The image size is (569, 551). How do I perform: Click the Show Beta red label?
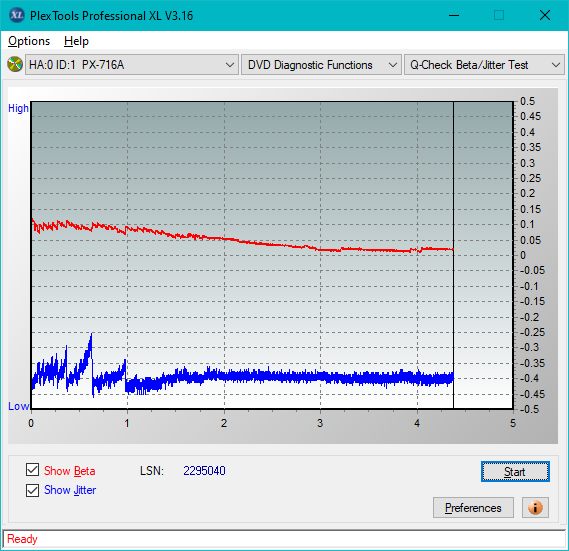click(70, 471)
